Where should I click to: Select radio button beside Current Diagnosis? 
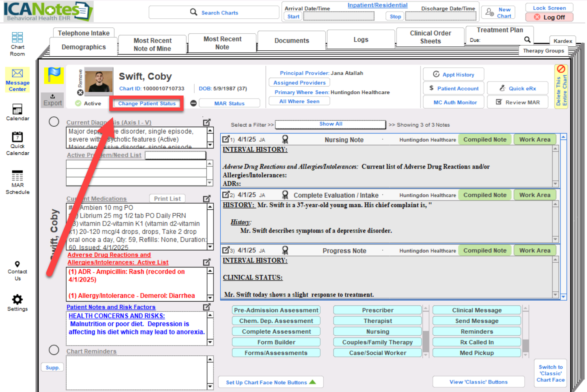tap(54, 122)
